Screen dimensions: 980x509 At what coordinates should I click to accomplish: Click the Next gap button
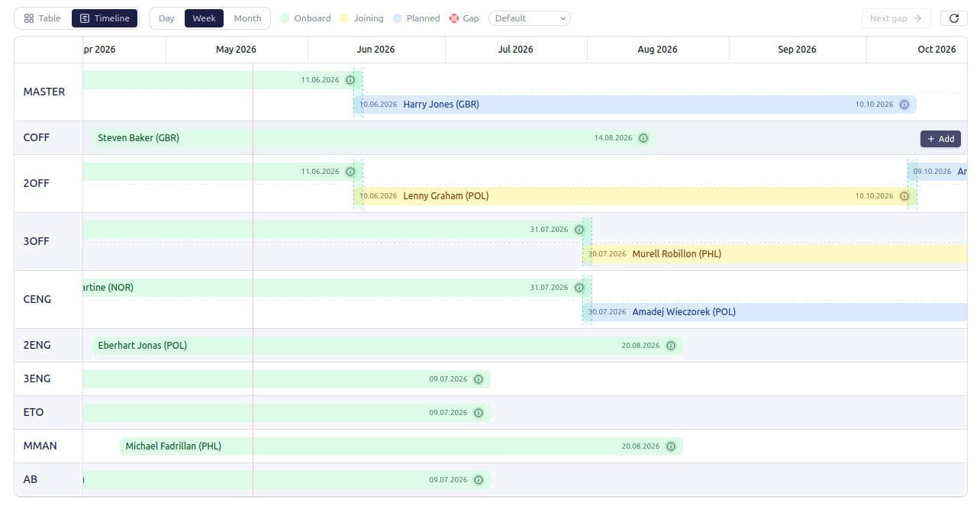tap(896, 18)
